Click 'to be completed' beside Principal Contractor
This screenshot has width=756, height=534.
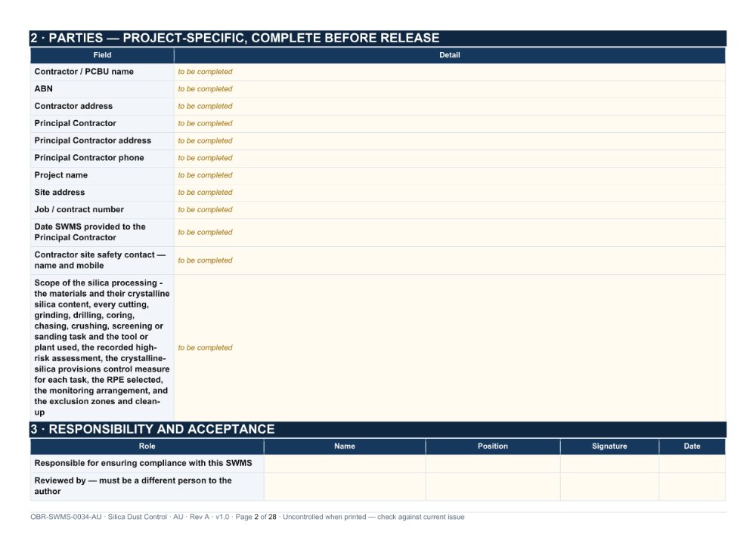click(x=205, y=123)
